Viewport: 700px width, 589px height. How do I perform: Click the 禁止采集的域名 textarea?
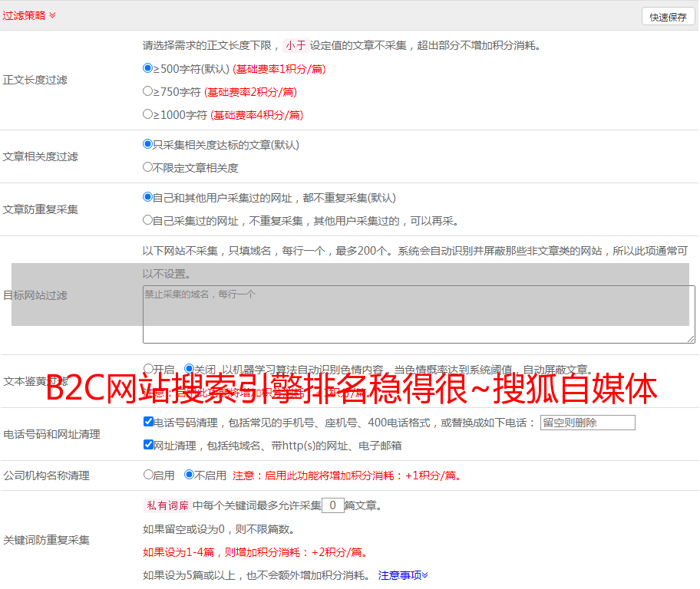pyautogui.click(x=418, y=314)
